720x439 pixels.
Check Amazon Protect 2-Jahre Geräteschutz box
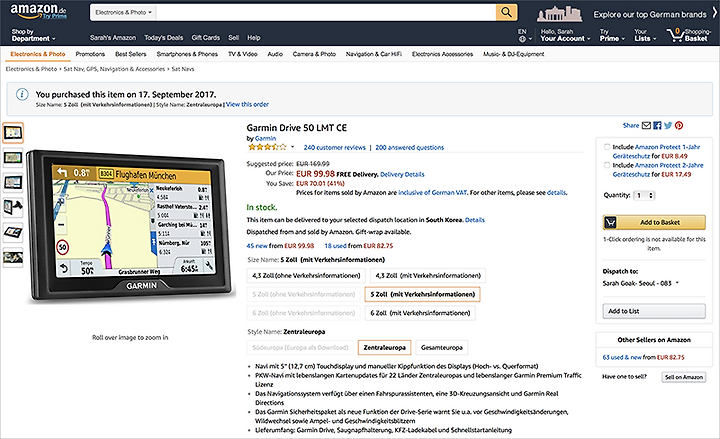click(607, 165)
